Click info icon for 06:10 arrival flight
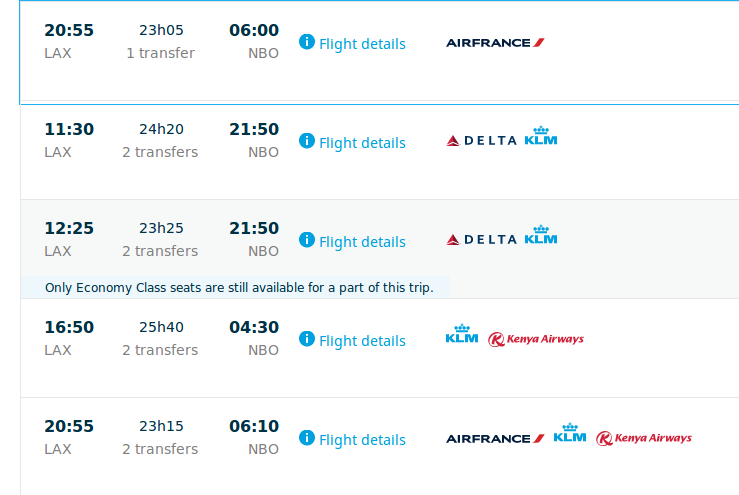 tap(307, 438)
